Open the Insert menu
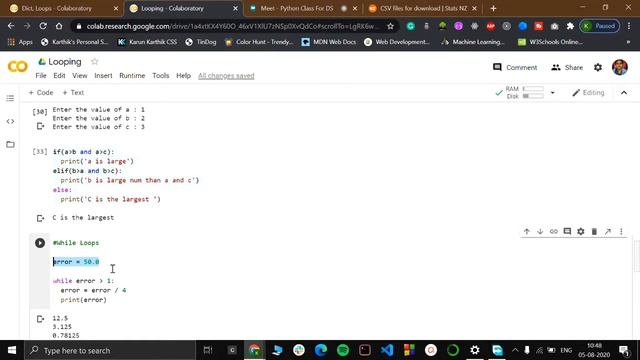The image size is (640, 360). pos(103,76)
